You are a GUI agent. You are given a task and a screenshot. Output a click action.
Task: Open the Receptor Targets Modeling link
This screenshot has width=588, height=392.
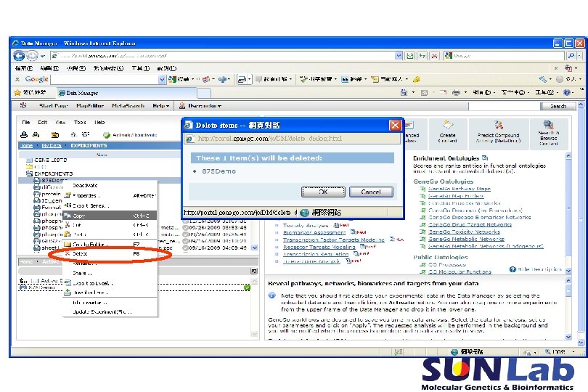pyautogui.click(x=319, y=247)
